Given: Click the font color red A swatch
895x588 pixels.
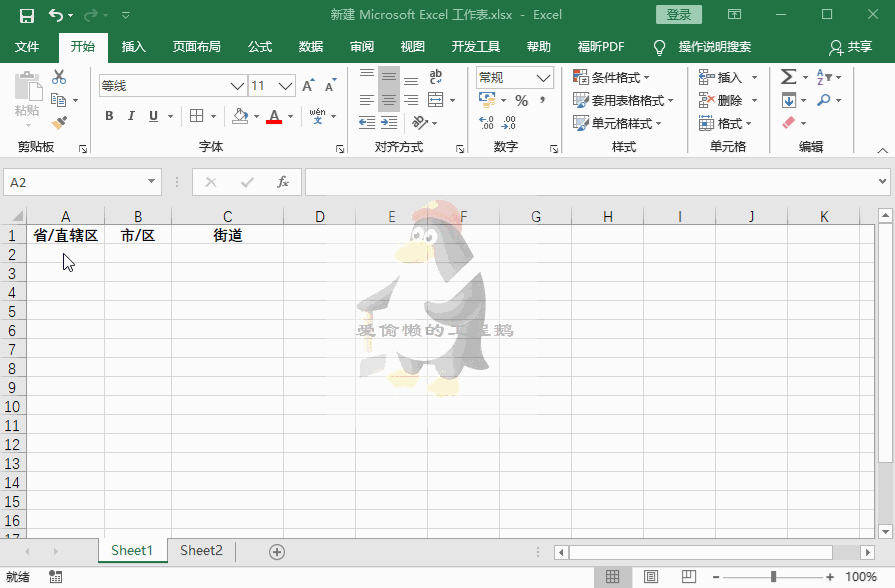Looking at the screenshot, I should [274, 116].
